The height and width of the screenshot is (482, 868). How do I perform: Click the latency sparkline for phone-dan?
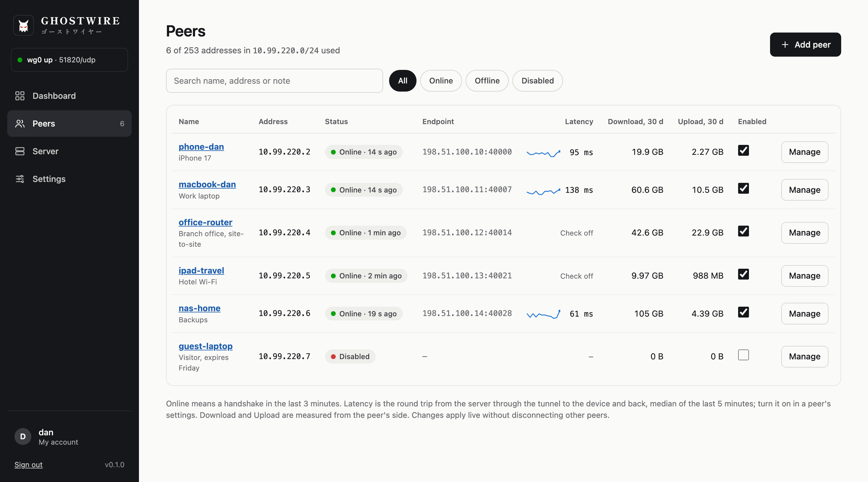[x=543, y=153]
